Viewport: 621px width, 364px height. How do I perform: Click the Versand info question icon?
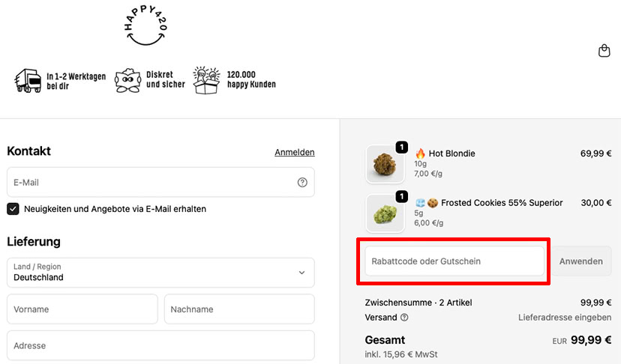404,318
